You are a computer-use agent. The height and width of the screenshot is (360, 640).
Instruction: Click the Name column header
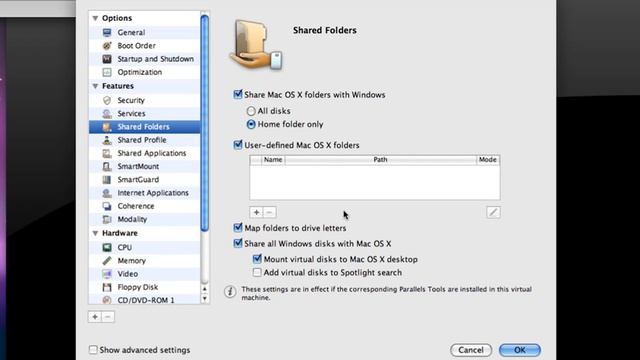[x=273, y=160]
